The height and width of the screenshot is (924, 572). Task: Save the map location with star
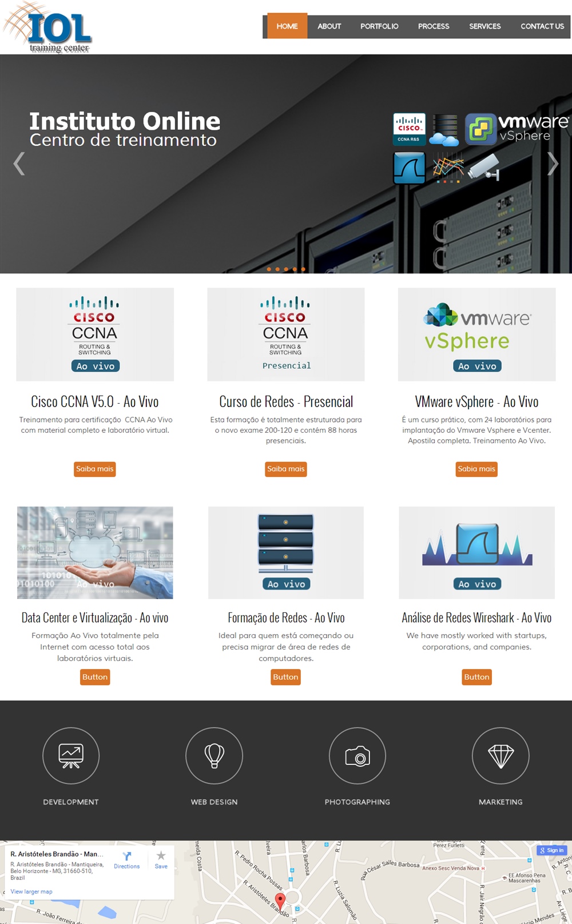tap(161, 860)
